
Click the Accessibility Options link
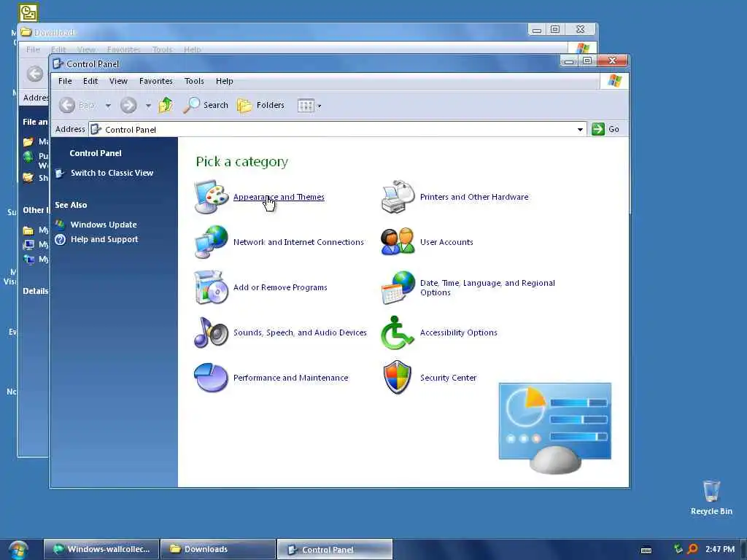point(458,332)
